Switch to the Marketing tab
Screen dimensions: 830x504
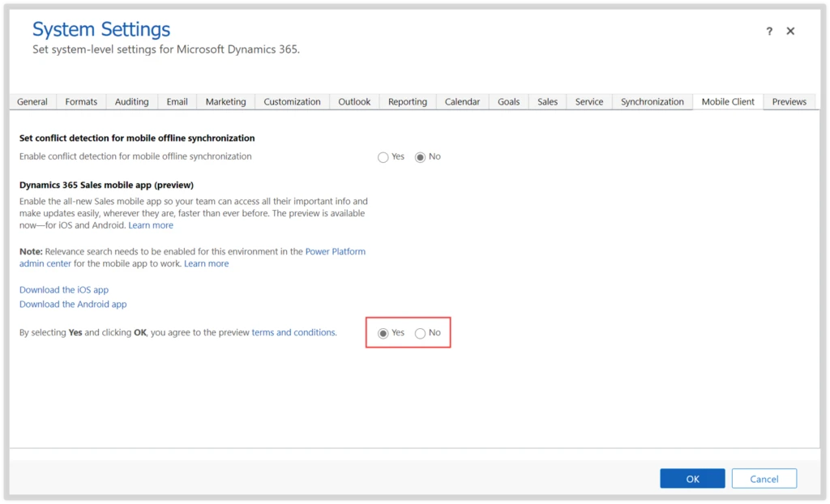(x=225, y=101)
